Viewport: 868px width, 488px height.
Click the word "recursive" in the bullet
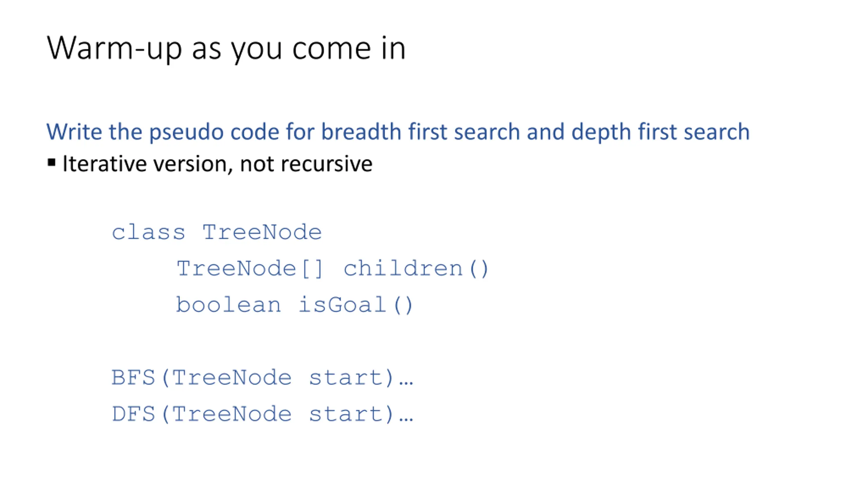(327, 164)
